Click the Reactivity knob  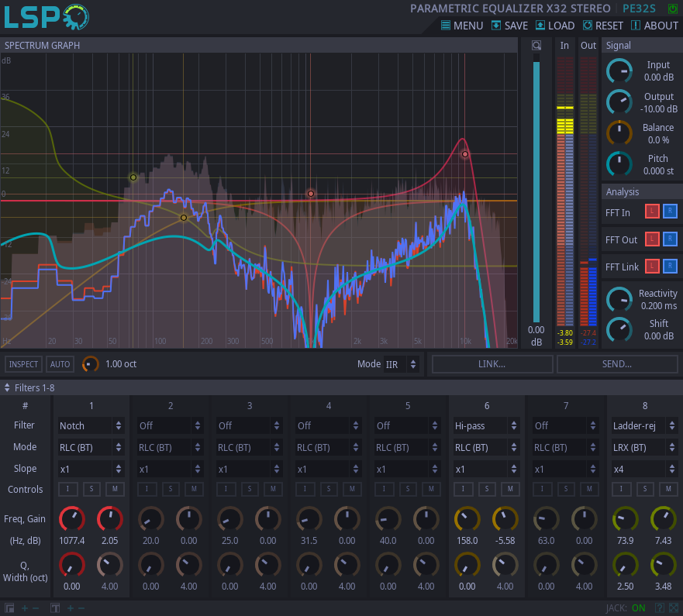619,300
